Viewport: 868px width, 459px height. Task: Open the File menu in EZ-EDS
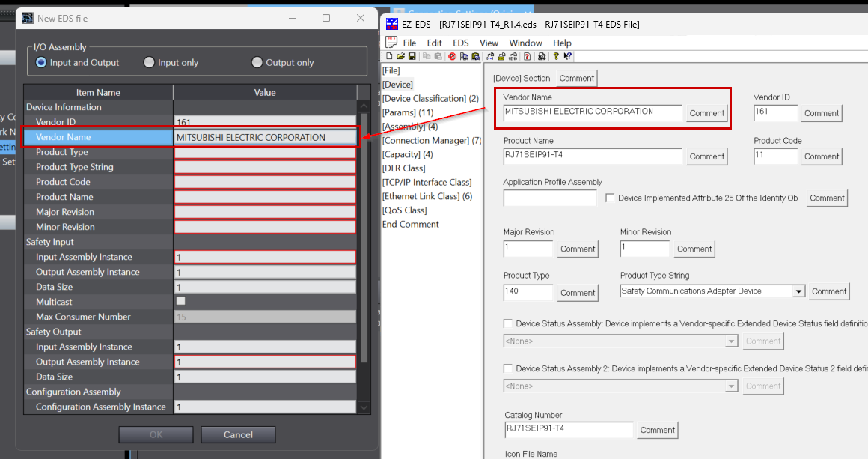(x=409, y=43)
